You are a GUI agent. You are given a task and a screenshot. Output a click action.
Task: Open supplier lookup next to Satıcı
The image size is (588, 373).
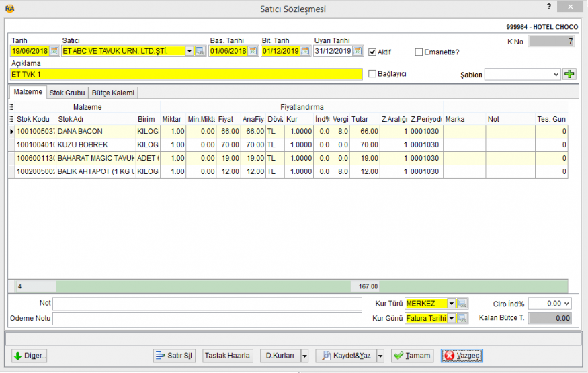tap(200, 51)
